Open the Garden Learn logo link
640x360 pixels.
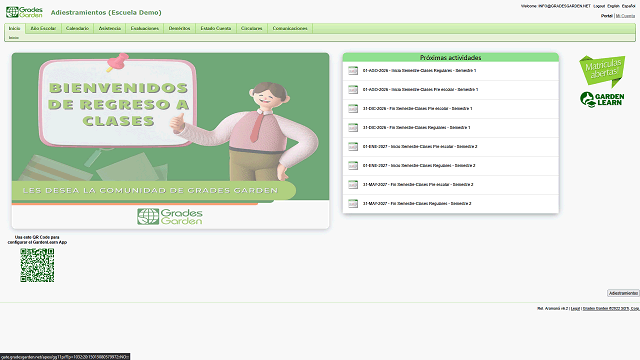[602, 100]
